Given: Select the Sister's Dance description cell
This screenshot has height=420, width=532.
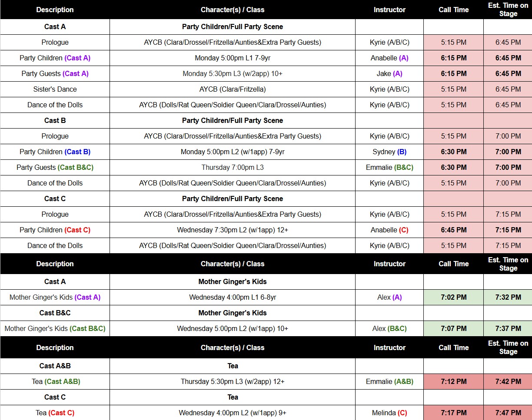Looking at the screenshot, I should [x=55, y=89].
